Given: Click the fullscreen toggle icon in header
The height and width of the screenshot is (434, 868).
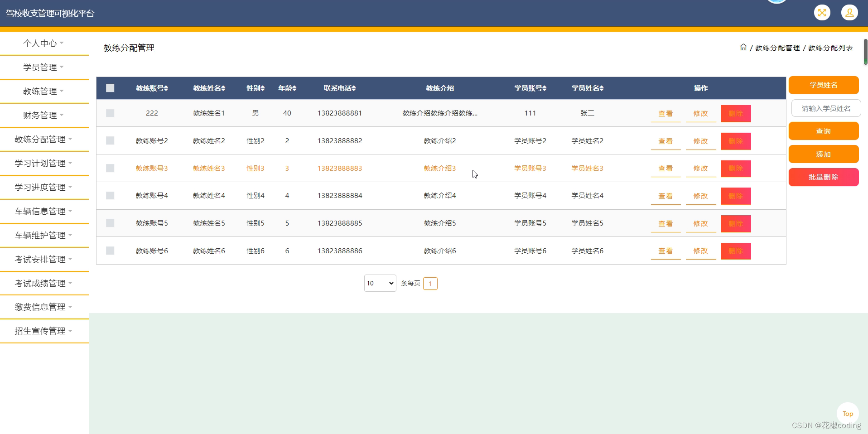Looking at the screenshot, I should click(x=822, y=13).
